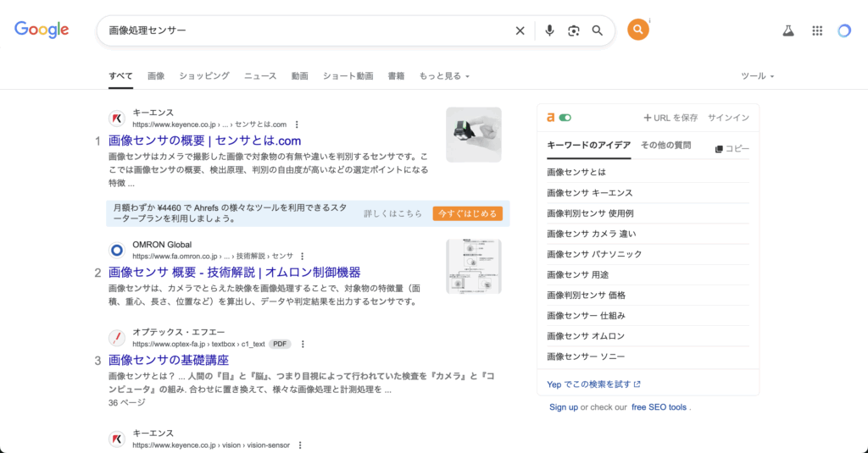The height and width of the screenshot is (453, 868).
Task: Click the Ahrefs logo in the sidebar panel
Action: (x=550, y=117)
